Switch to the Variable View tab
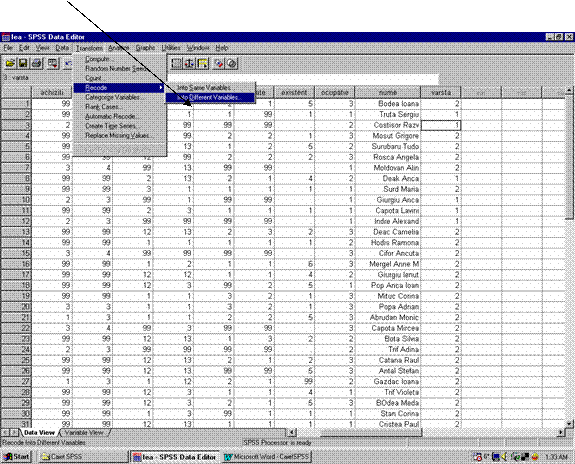Image resolution: width=575 pixels, height=464 pixels. [84, 433]
